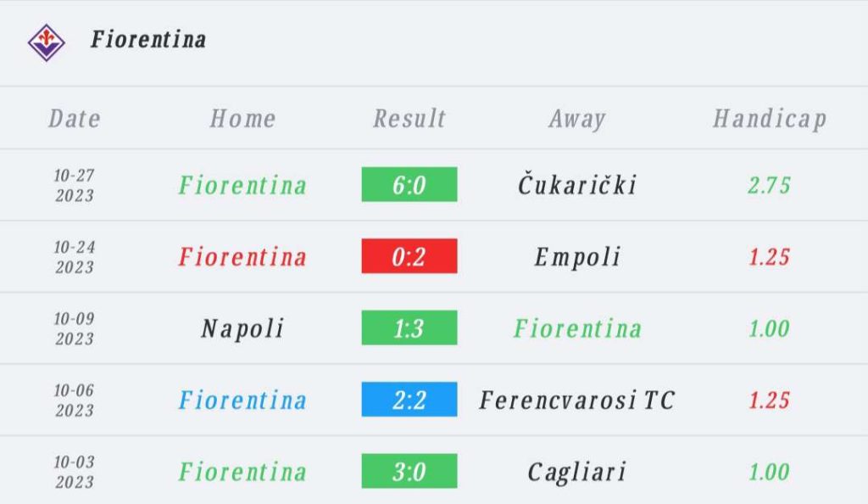This screenshot has width=868, height=504.
Task: Click the 2.75 handicap value
Action: click(770, 185)
